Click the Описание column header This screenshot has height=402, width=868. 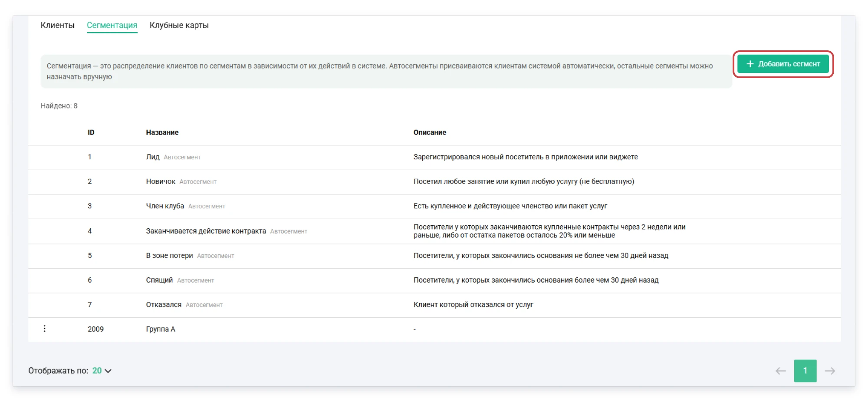tap(429, 132)
